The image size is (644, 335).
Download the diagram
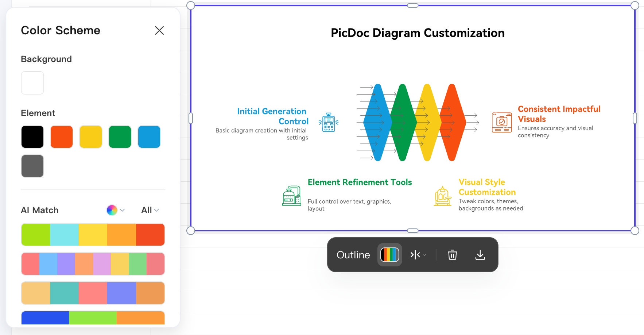pyautogui.click(x=480, y=255)
